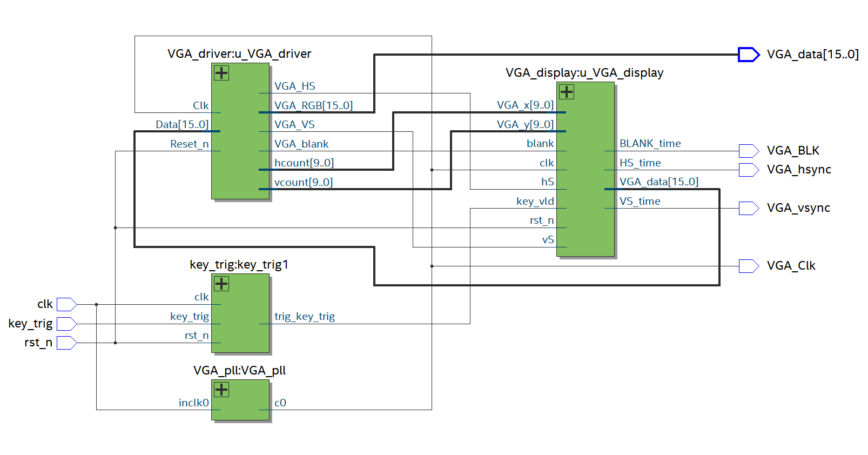Viewport: 868px width, 455px height.
Task: Select the VGA_vsync output pin symbol
Action: pyautogui.click(x=749, y=208)
